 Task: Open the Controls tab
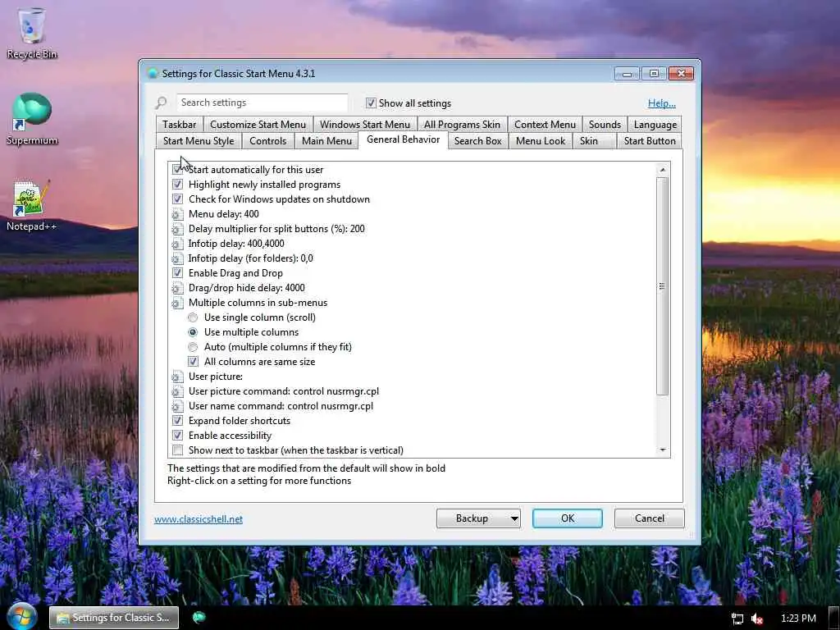[268, 141]
